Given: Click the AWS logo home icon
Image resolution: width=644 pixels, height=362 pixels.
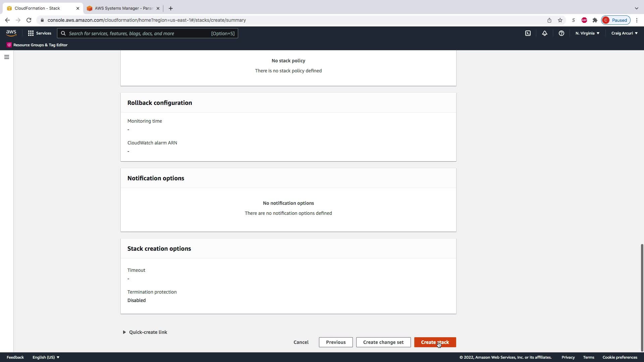Looking at the screenshot, I should (x=11, y=33).
